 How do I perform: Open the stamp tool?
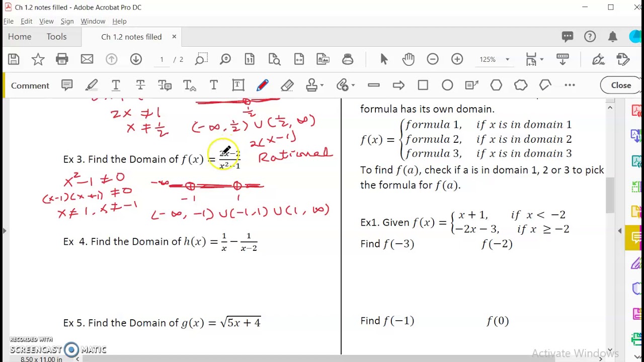point(311,85)
